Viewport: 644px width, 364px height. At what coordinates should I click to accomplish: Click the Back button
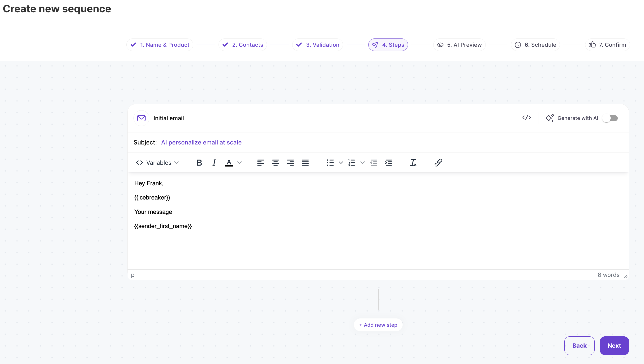pos(579,346)
